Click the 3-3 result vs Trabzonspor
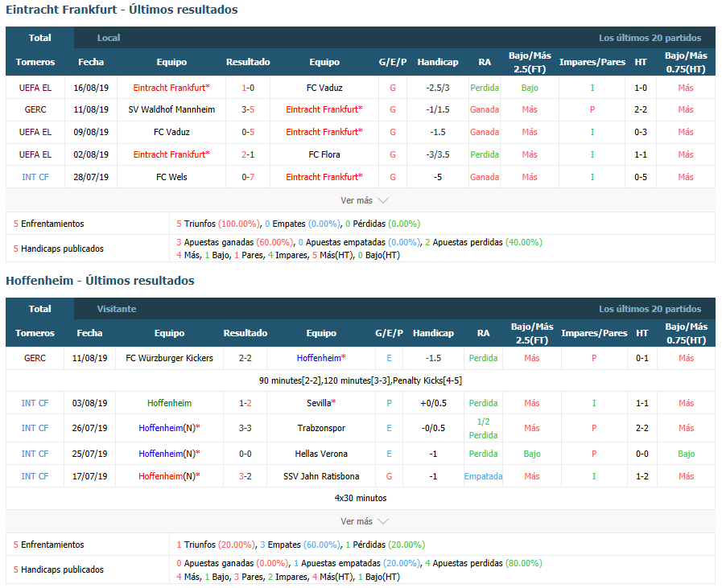The height and width of the screenshot is (588, 722). (245, 428)
